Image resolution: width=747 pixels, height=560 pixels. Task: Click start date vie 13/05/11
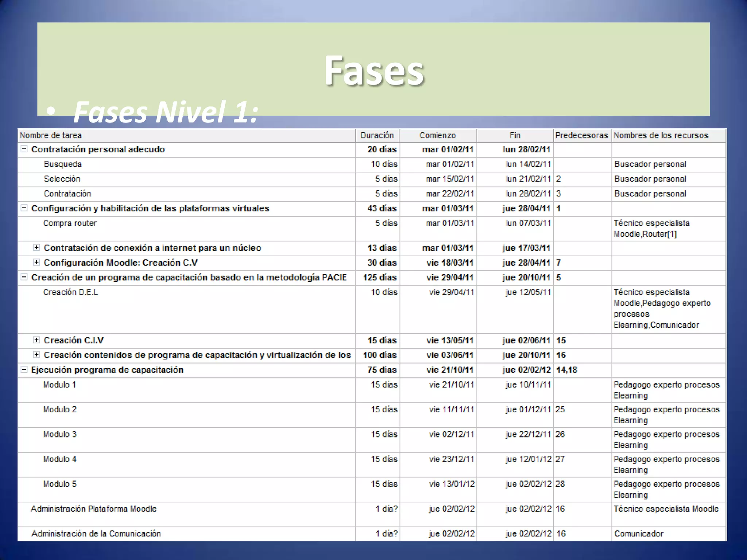tap(438, 341)
